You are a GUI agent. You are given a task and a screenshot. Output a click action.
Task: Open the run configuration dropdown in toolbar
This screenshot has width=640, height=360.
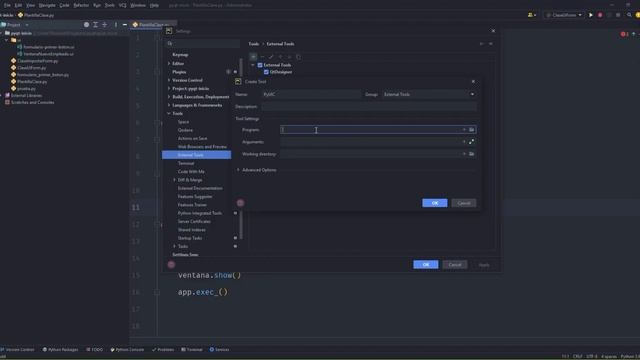(565, 15)
